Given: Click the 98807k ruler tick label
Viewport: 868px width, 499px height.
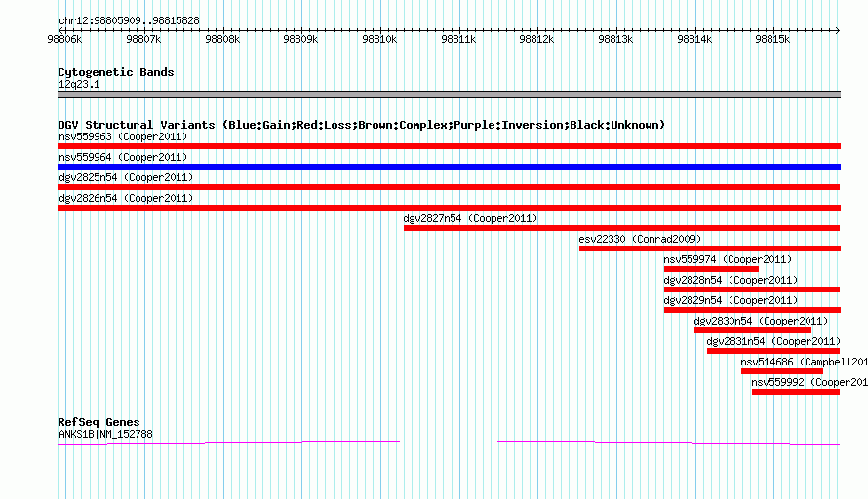Looking at the screenshot, I should 143,39.
